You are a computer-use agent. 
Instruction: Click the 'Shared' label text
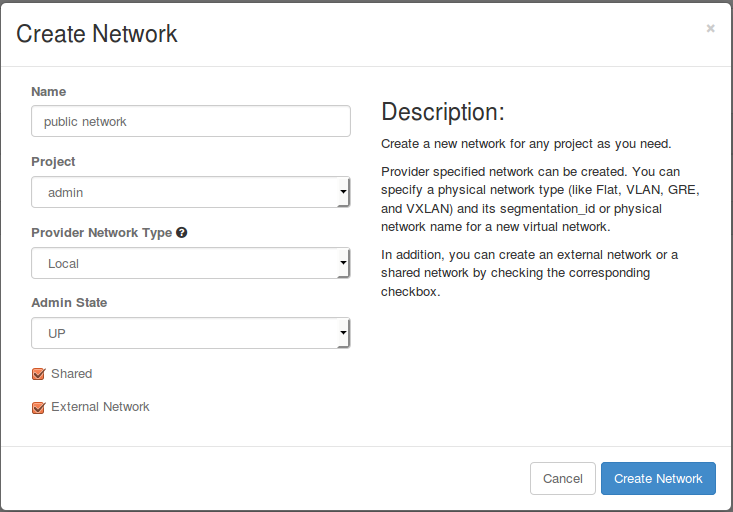pyautogui.click(x=71, y=374)
